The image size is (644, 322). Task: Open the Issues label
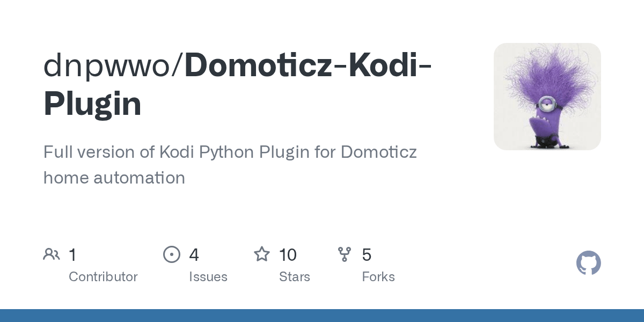(x=208, y=277)
